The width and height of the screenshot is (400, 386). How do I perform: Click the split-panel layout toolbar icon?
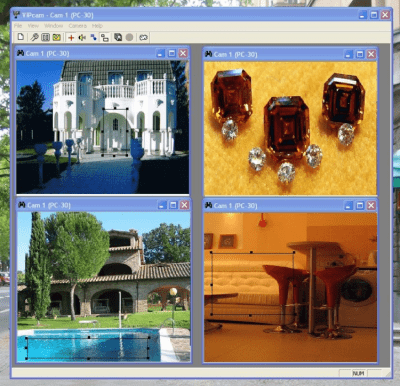pyautogui.click(x=45, y=37)
